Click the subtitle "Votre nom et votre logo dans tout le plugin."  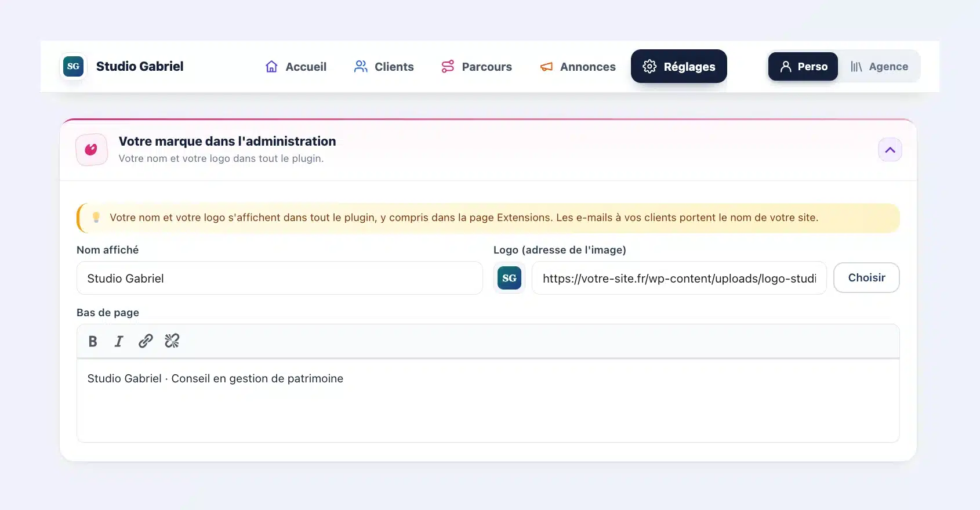click(221, 158)
